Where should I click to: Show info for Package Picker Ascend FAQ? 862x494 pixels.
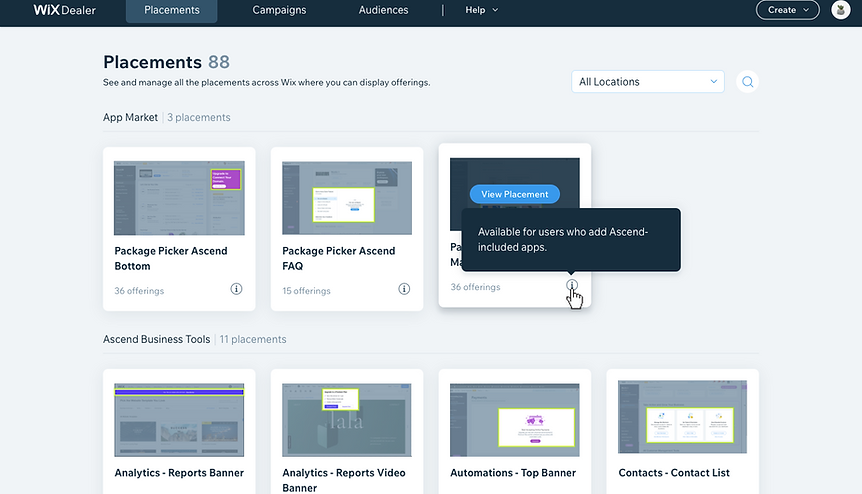(404, 289)
